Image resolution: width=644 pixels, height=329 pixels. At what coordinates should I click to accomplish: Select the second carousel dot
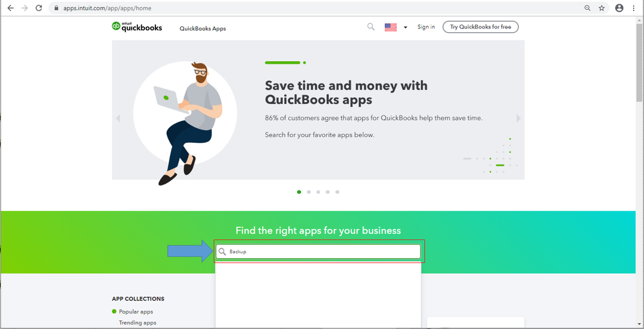[x=308, y=192]
